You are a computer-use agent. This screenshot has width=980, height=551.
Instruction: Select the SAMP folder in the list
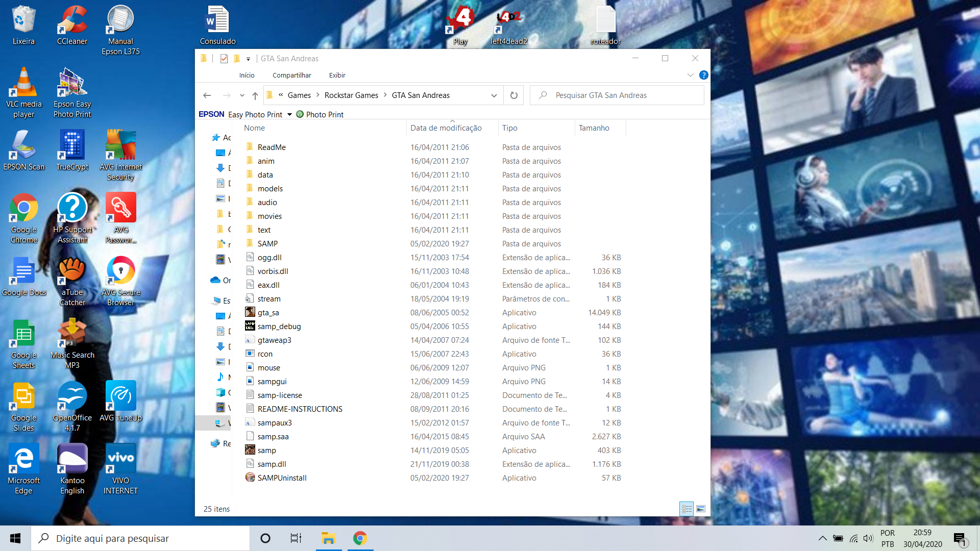click(x=434, y=244)
